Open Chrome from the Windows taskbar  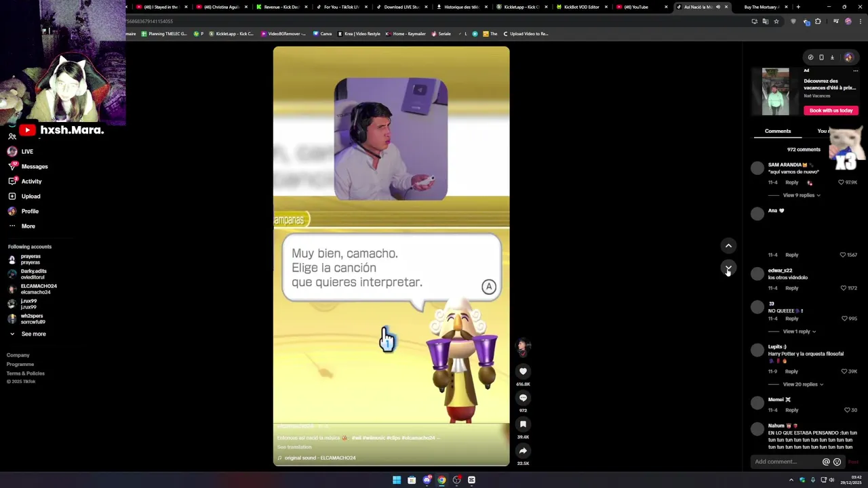[x=441, y=480]
